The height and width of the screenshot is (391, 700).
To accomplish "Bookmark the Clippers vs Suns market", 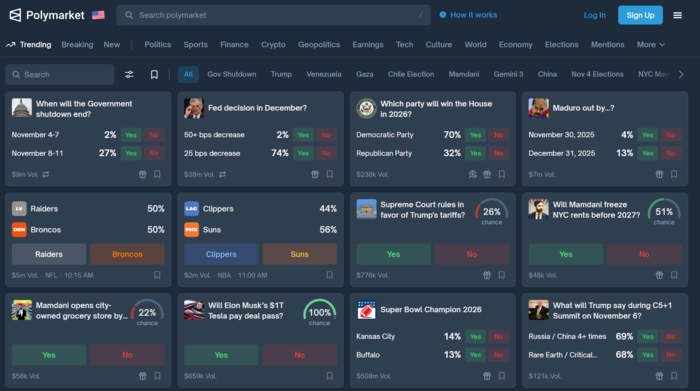I will [x=329, y=275].
